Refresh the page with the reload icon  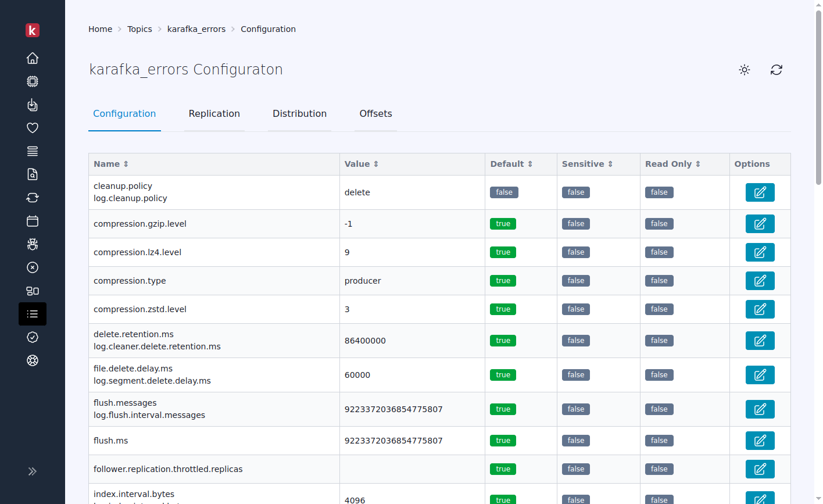(777, 70)
